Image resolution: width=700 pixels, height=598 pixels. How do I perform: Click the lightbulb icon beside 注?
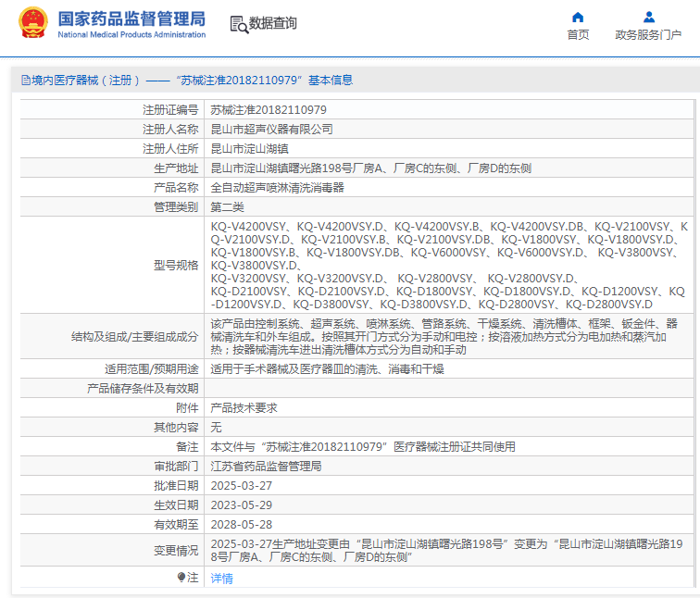coord(181,577)
